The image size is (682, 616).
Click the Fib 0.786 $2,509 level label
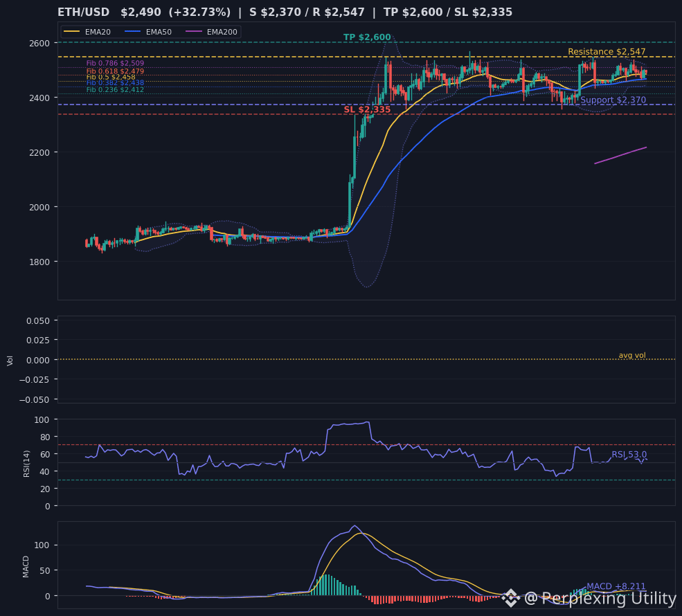[x=115, y=63]
